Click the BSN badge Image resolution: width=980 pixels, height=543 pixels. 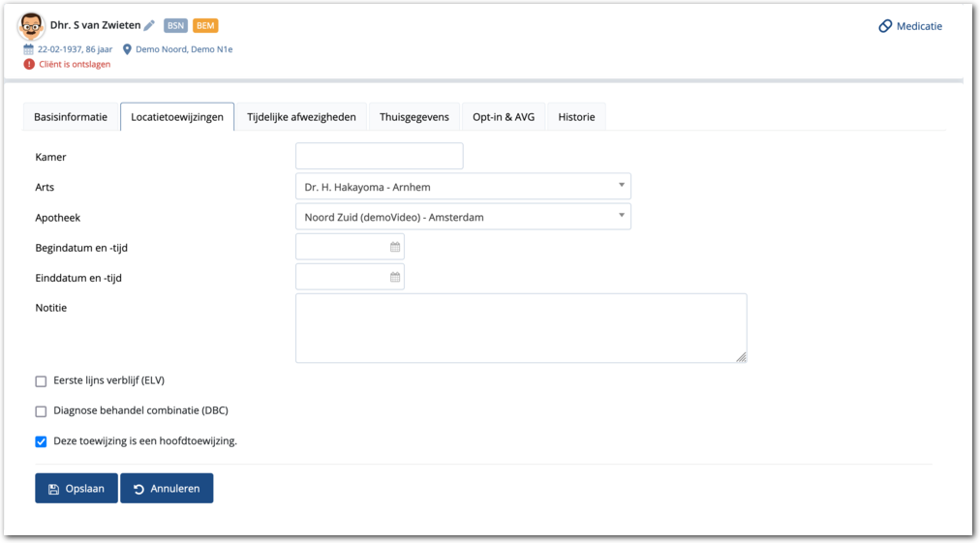[x=175, y=26]
